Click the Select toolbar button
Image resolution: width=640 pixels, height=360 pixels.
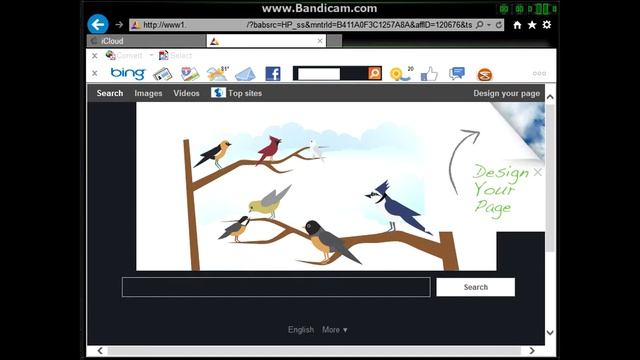pos(176,55)
